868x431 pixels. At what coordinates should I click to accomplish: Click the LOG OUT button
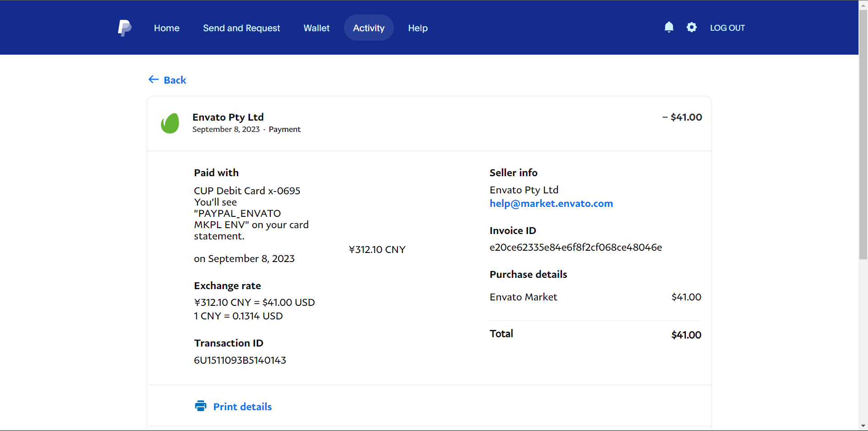(x=727, y=28)
